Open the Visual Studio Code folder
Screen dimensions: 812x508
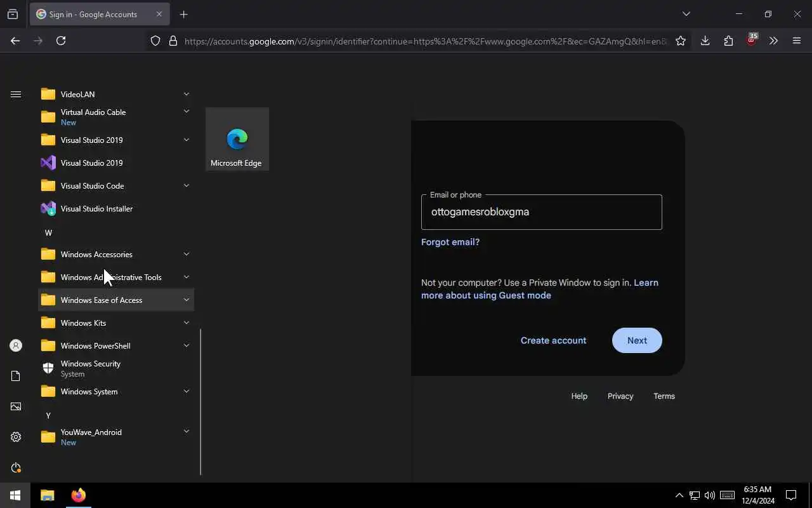click(116, 185)
